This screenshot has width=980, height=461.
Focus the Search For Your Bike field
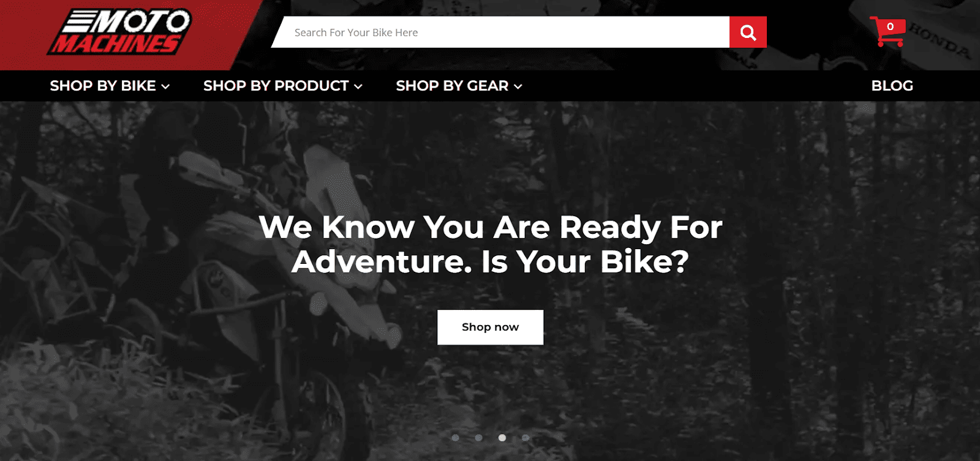(500, 32)
